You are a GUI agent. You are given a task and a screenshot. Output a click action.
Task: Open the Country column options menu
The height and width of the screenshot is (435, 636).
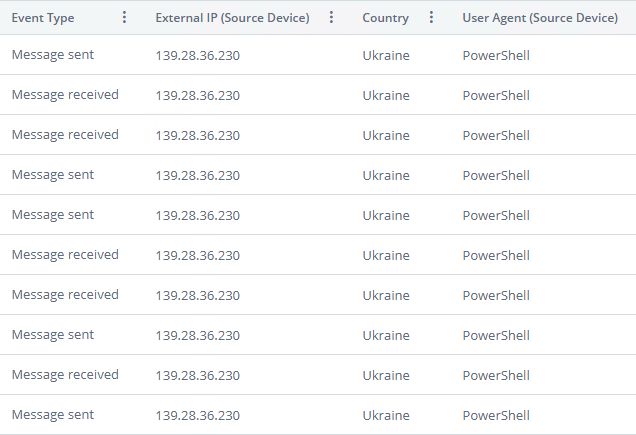(x=431, y=18)
